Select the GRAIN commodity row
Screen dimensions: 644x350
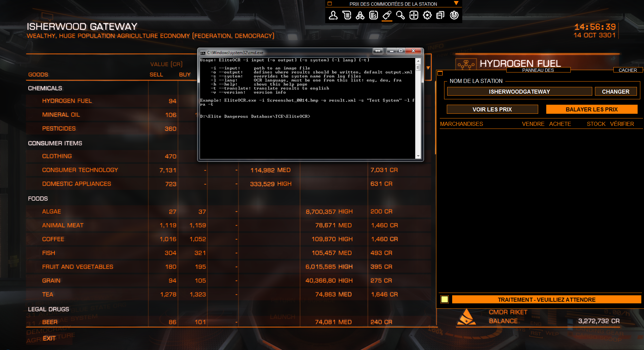pyautogui.click(x=228, y=281)
